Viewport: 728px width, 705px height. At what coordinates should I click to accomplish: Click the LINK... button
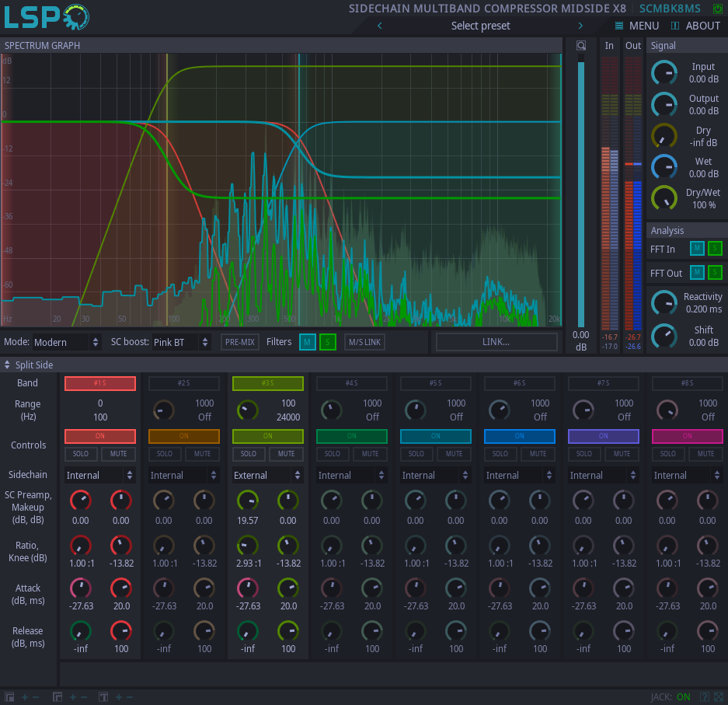496,341
